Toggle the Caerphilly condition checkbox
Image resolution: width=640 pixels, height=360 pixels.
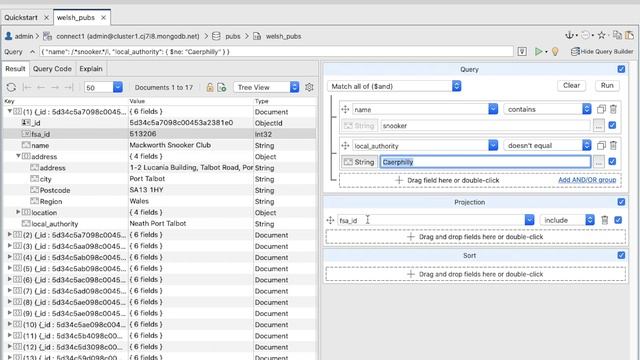tap(612, 162)
